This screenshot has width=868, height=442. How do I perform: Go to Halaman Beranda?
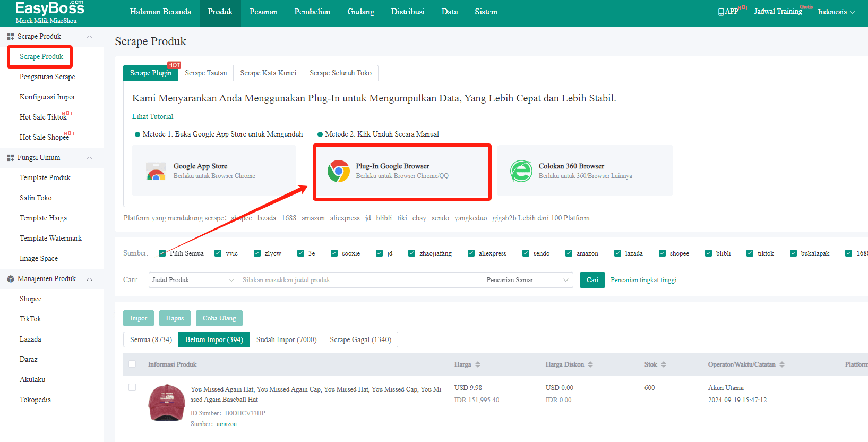pos(160,12)
